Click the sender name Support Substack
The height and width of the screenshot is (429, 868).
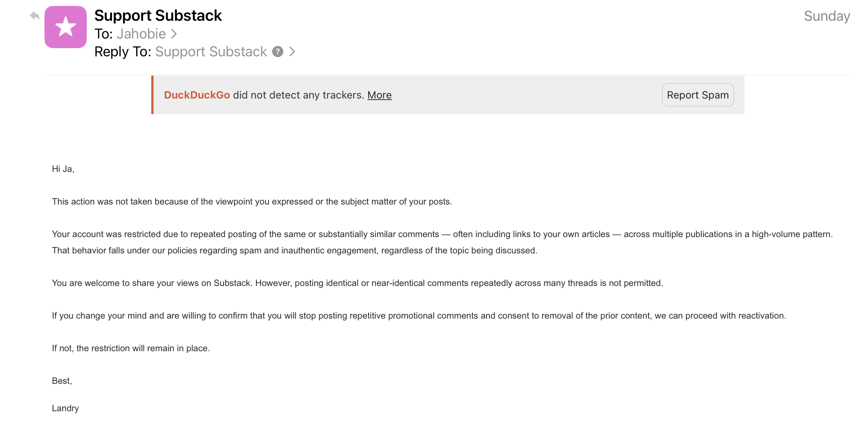coord(158,16)
